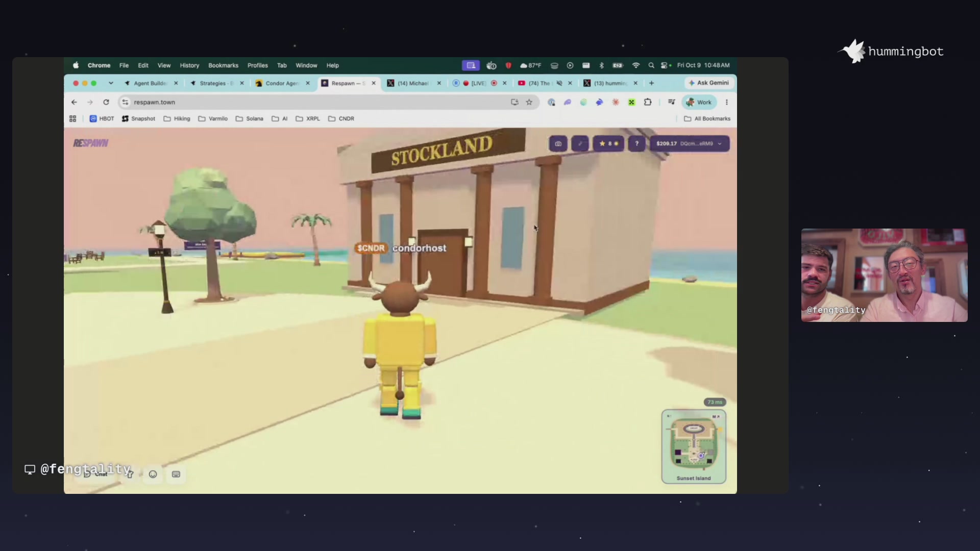This screenshot has height=551, width=980.
Task: Open the Solana bookmarks folder
Action: [x=250, y=118]
